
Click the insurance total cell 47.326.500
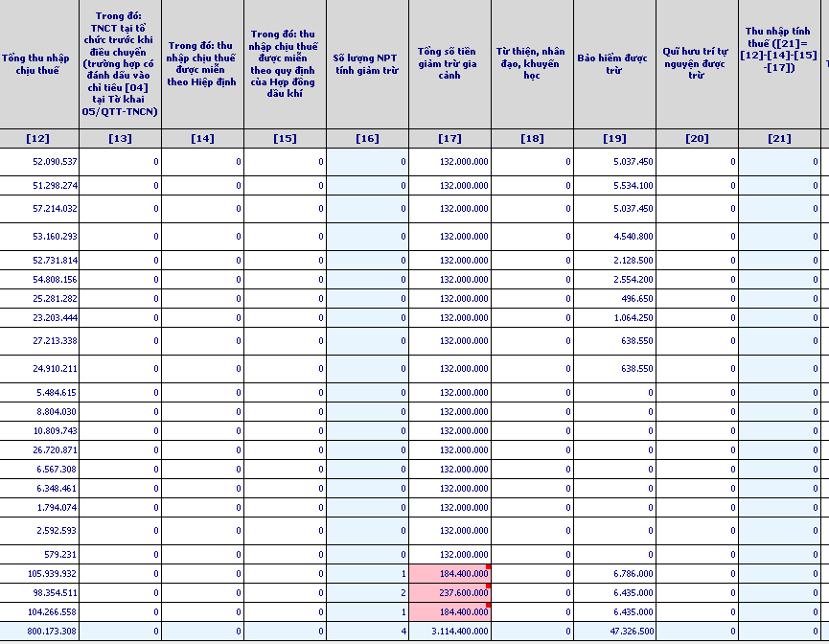614,632
